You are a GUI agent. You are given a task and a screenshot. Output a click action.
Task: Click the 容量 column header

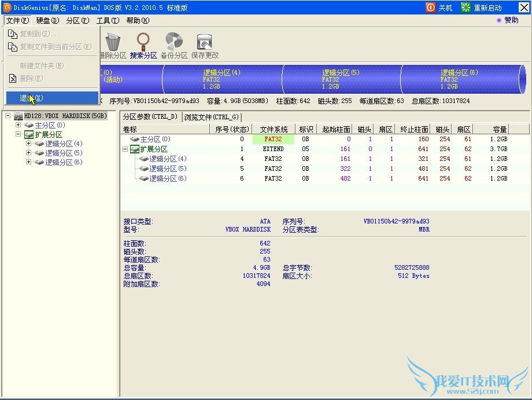pos(500,129)
